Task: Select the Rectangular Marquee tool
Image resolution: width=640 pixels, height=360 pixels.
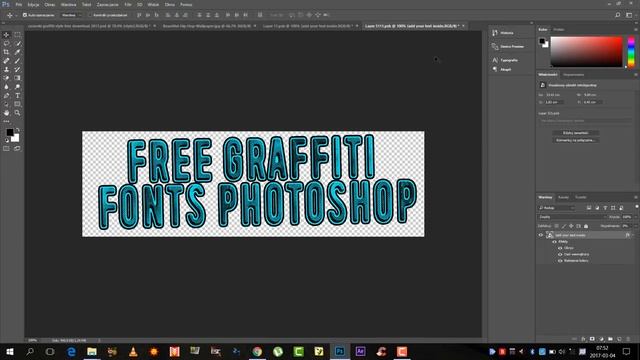Action: pos(18,35)
